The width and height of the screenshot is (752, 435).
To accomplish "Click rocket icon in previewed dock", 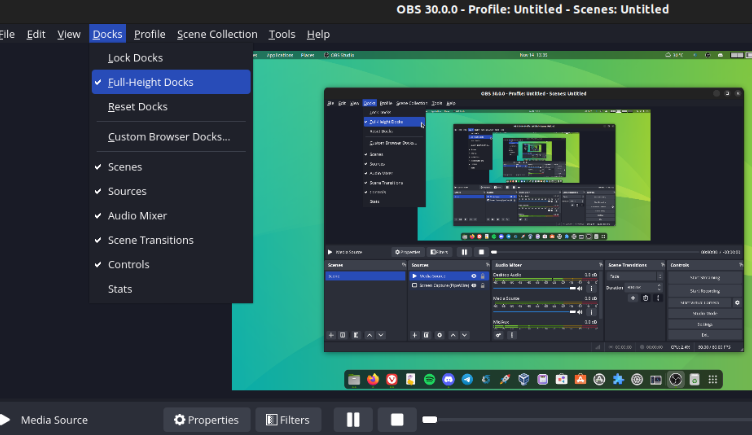I will (x=505, y=380).
